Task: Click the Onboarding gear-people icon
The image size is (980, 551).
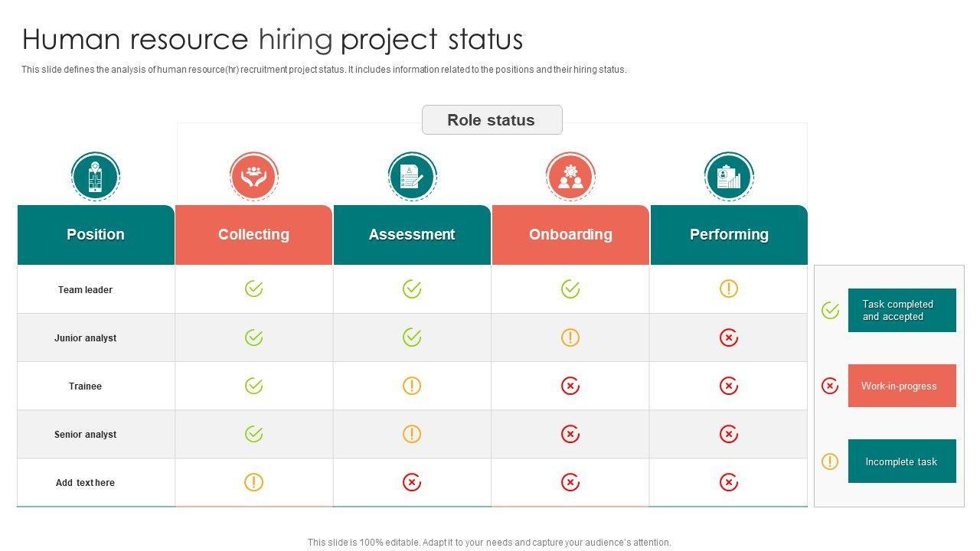Action: click(570, 177)
